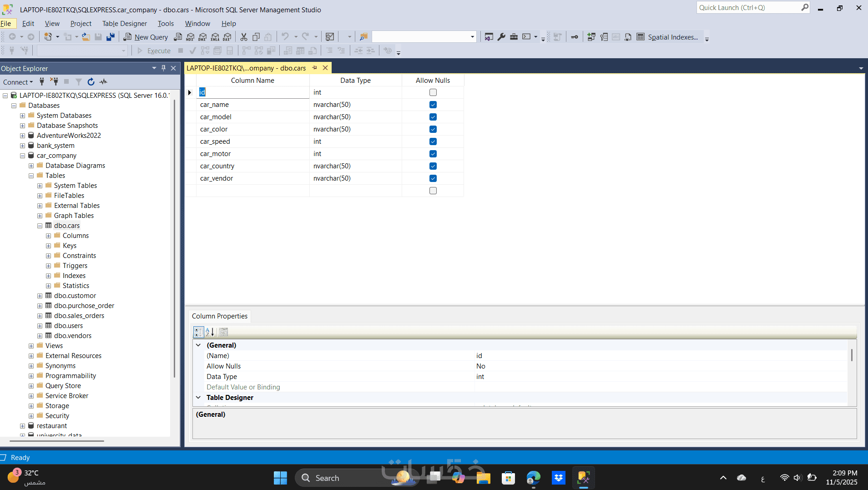Click the Cut scissors icon
Screen dimensions: 868x490
[x=244, y=37]
